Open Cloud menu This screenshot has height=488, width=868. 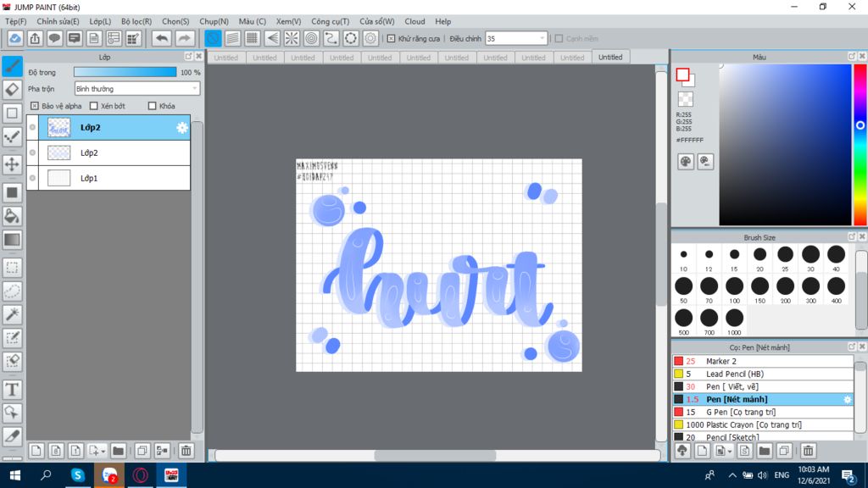click(415, 21)
